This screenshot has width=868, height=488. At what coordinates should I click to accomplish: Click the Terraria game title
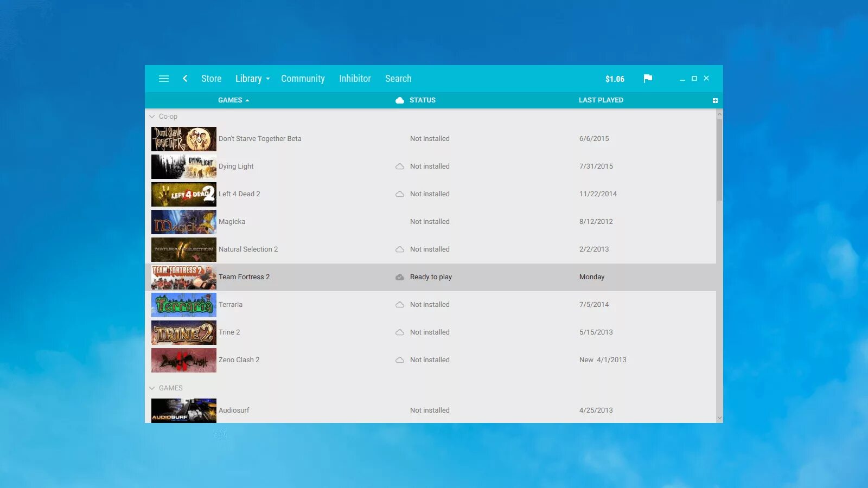pyautogui.click(x=231, y=305)
